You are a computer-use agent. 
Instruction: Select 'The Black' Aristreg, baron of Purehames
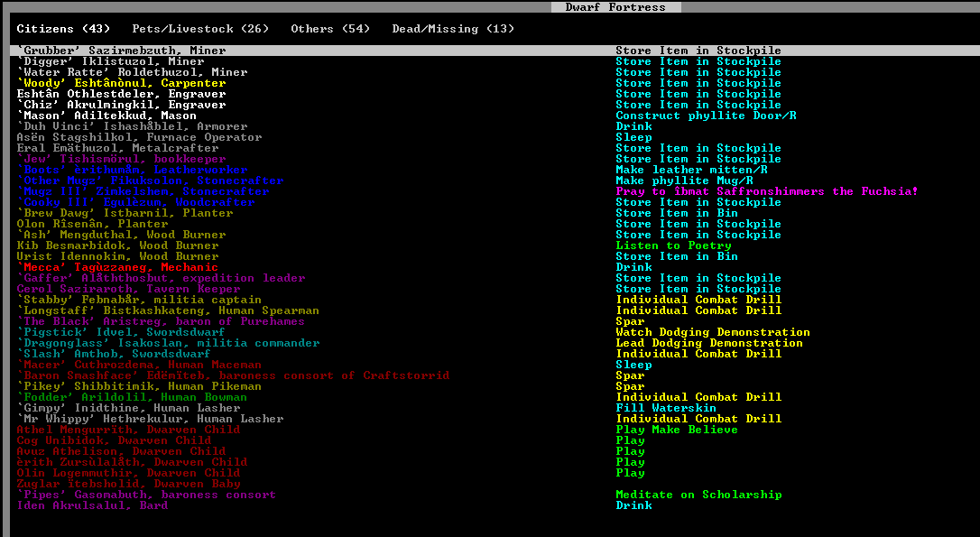tap(161, 321)
